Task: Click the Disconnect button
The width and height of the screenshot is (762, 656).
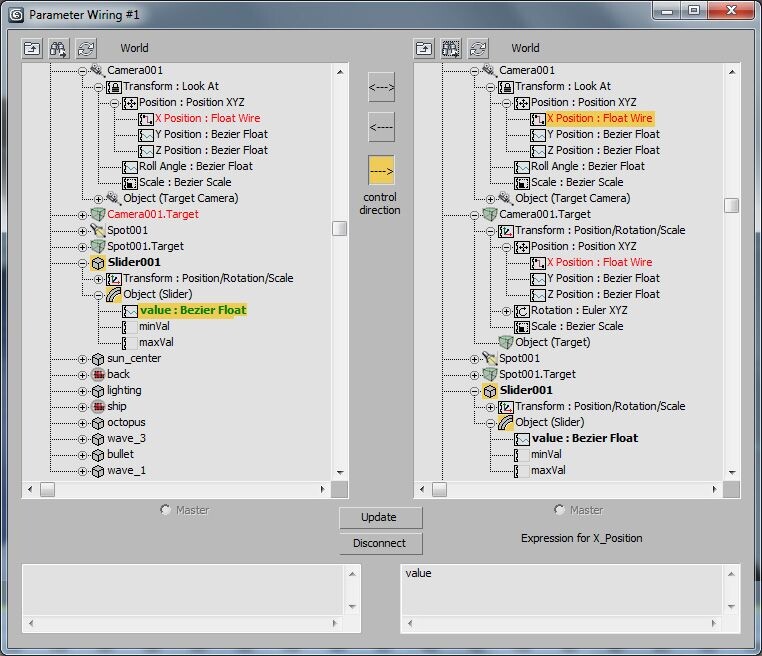Action: coord(381,543)
